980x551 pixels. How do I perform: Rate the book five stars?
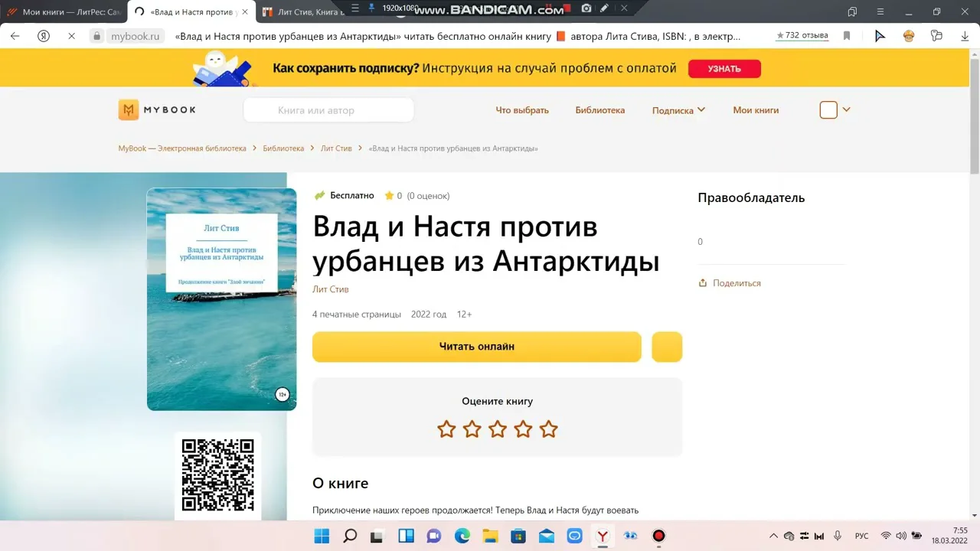pos(548,429)
